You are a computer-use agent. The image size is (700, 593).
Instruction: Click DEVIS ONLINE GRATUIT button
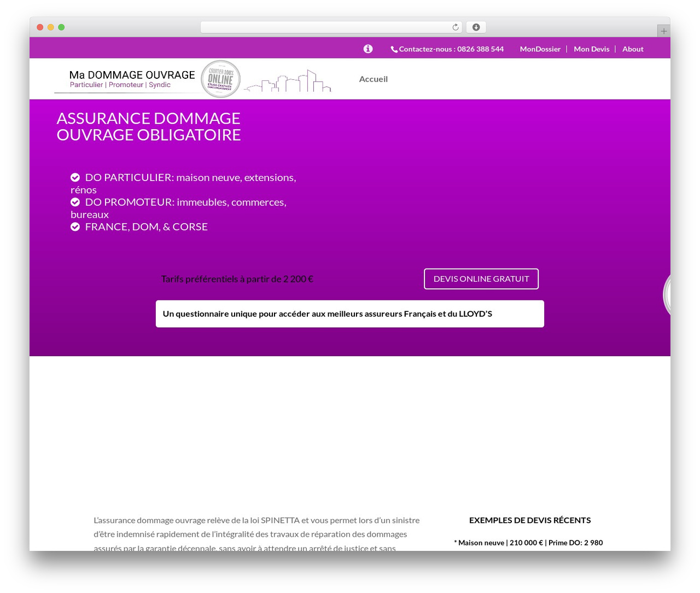(x=481, y=279)
